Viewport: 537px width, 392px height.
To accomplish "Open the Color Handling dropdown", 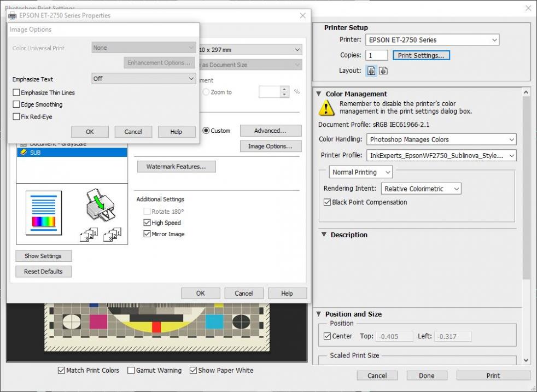I will [441, 139].
